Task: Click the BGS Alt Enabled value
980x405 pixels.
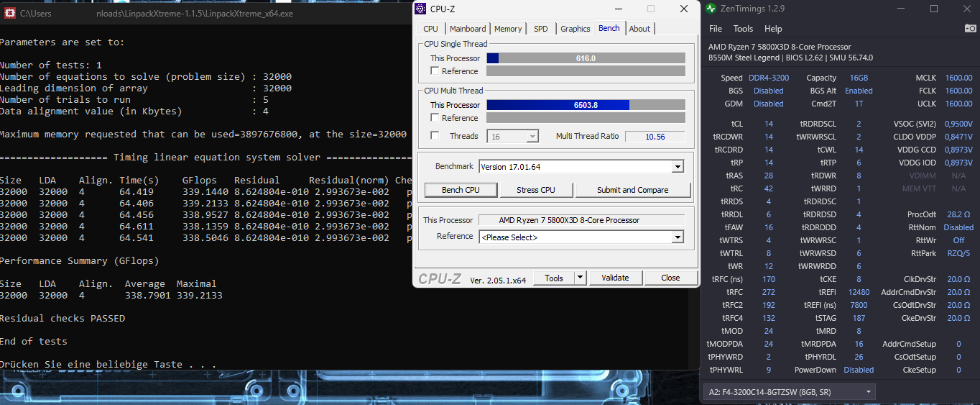Action: (x=859, y=91)
